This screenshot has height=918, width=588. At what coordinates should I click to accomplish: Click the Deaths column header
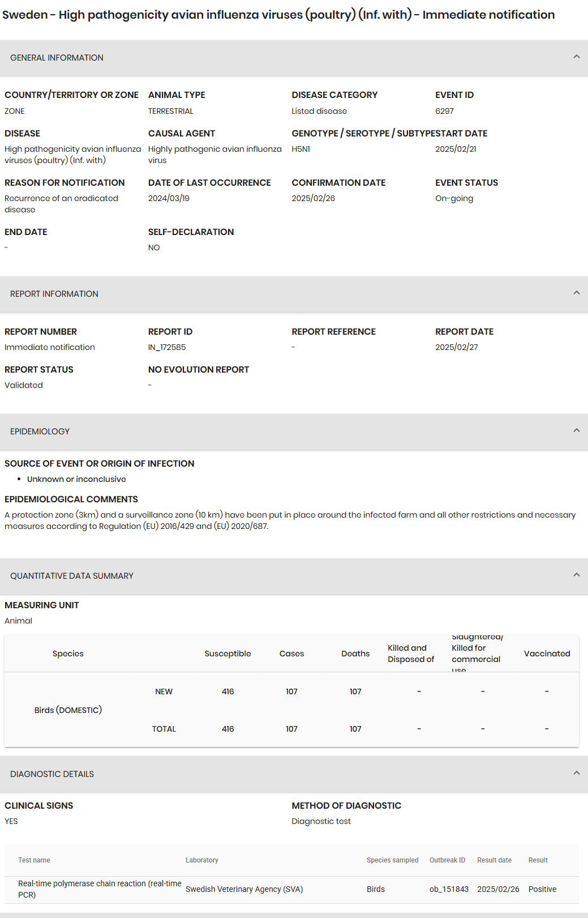click(x=355, y=654)
